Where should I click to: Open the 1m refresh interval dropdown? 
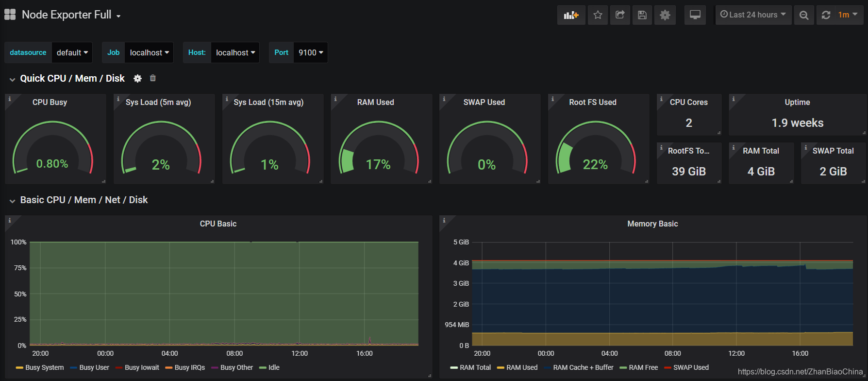(848, 15)
